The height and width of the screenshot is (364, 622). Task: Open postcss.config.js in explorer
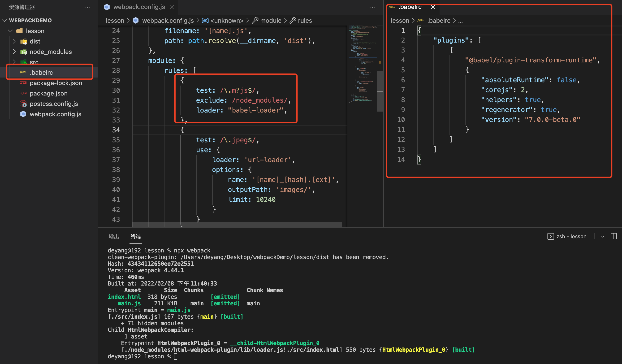coord(54,104)
